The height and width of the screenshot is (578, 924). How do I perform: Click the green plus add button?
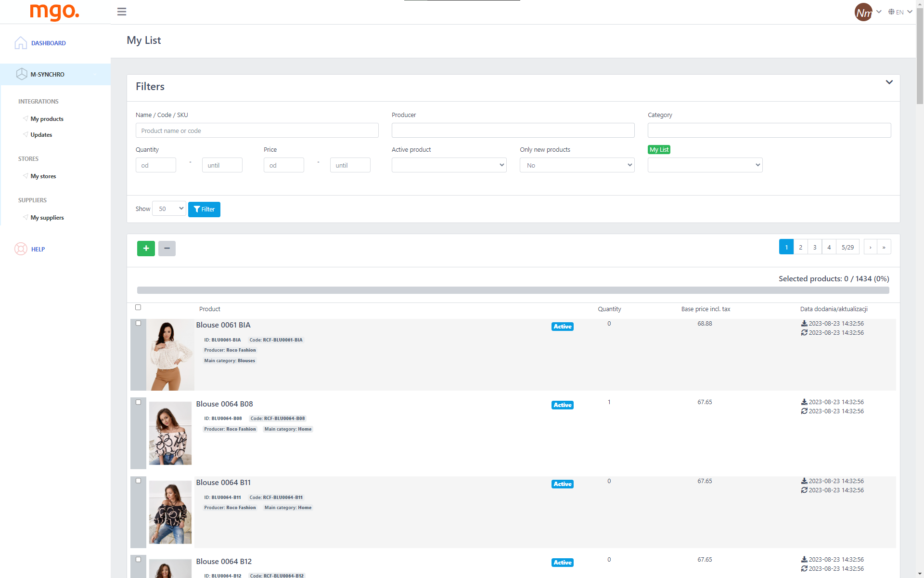[x=146, y=249]
